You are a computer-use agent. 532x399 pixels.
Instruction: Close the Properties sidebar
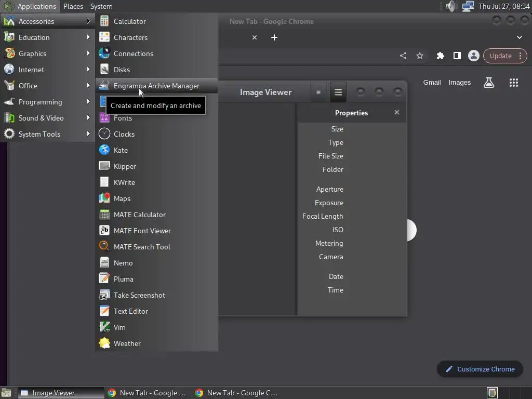pyautogui.click(x=397, y=112)
